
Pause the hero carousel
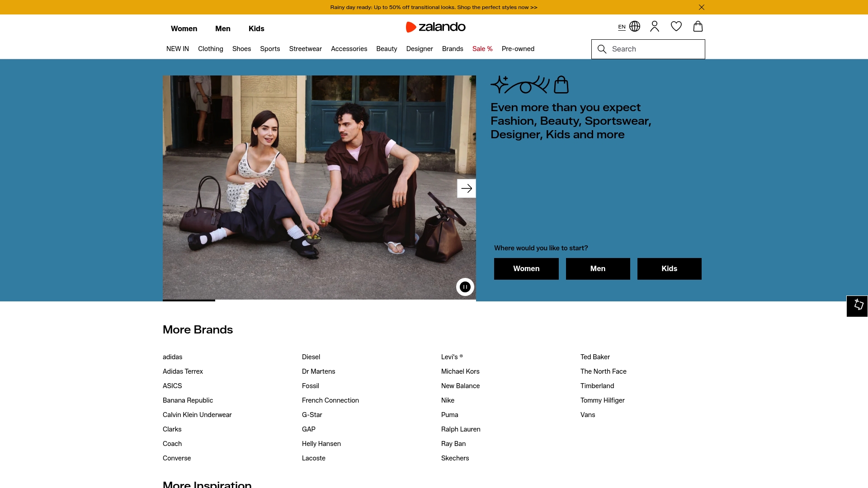[465, 287]
